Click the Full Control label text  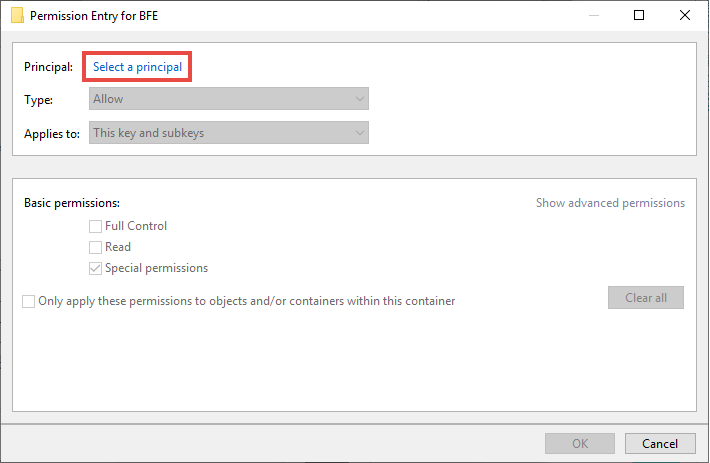136,226
